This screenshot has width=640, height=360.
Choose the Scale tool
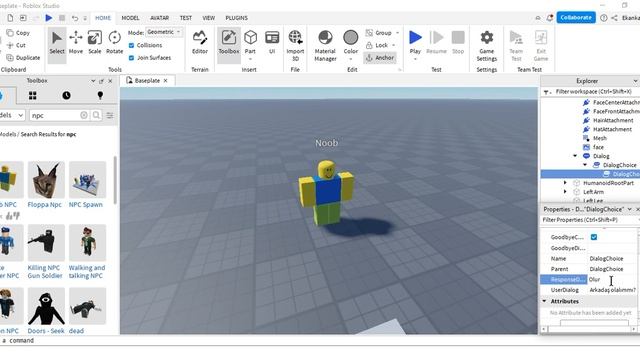[x=95, y=43]
